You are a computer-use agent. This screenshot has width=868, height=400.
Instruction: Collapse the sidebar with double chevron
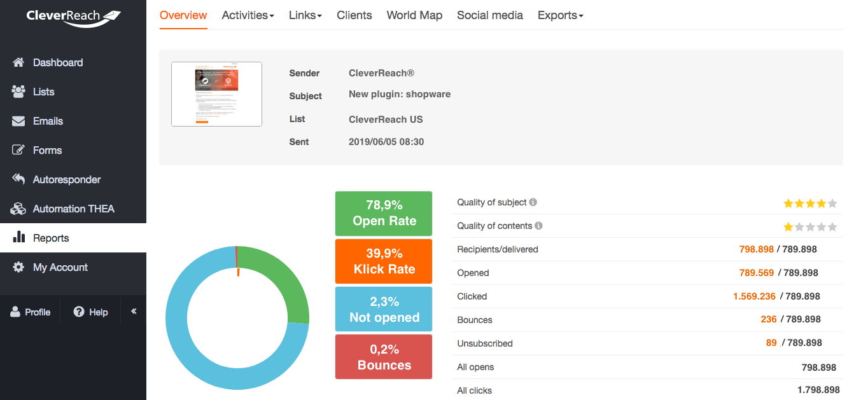tap(134, 311)
